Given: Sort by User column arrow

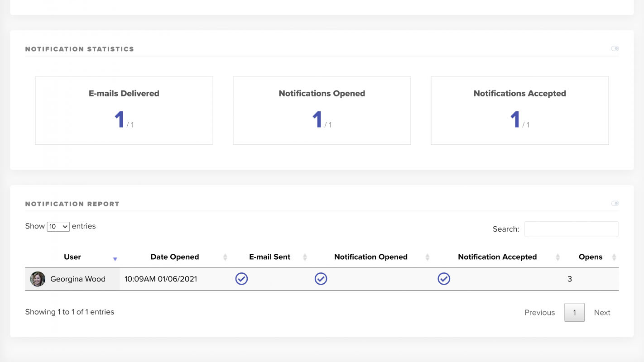Looking at the screenshot, I should pyautogui.click(x=115, y=258).
